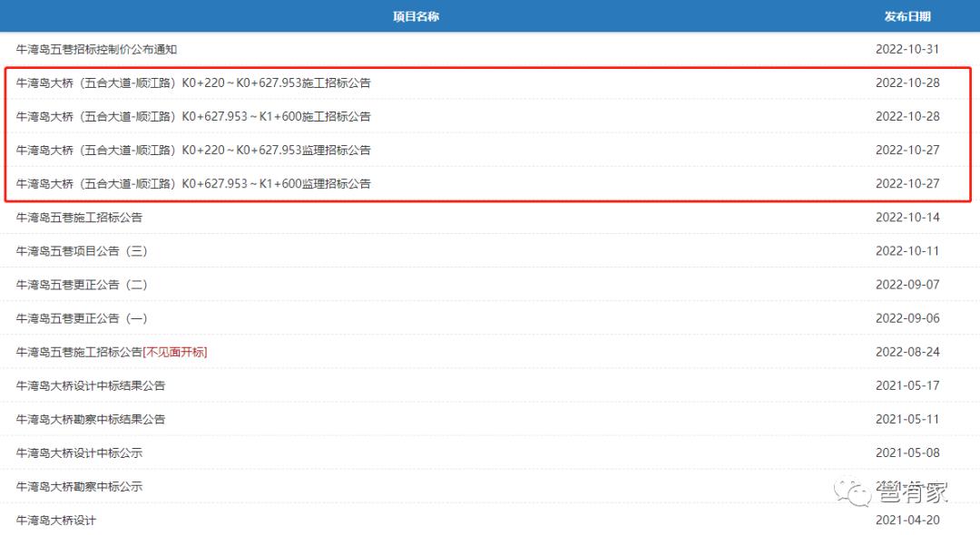
Task: Open K0+220~K0+627.953施工招标公告 entry
Action: pos(193,83)
